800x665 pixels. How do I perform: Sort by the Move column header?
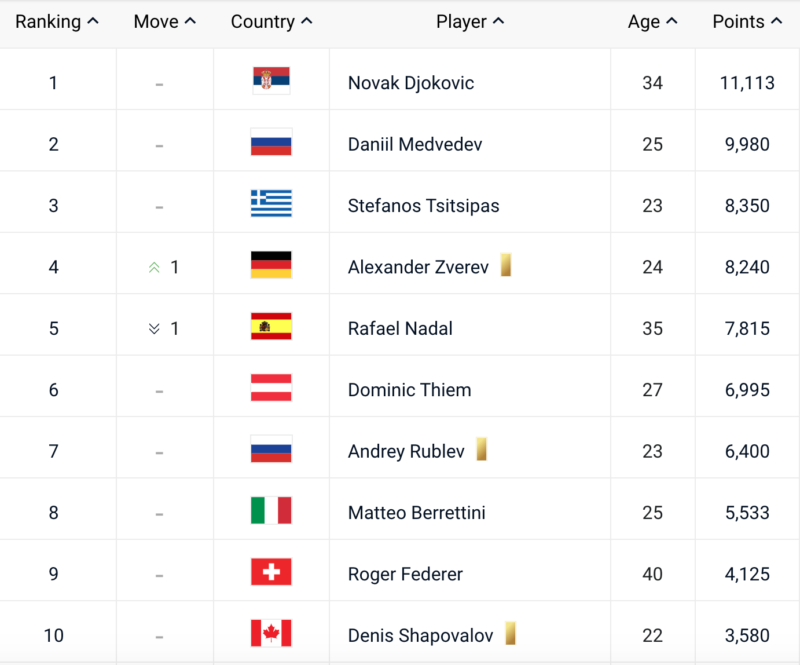coord(164,22)
